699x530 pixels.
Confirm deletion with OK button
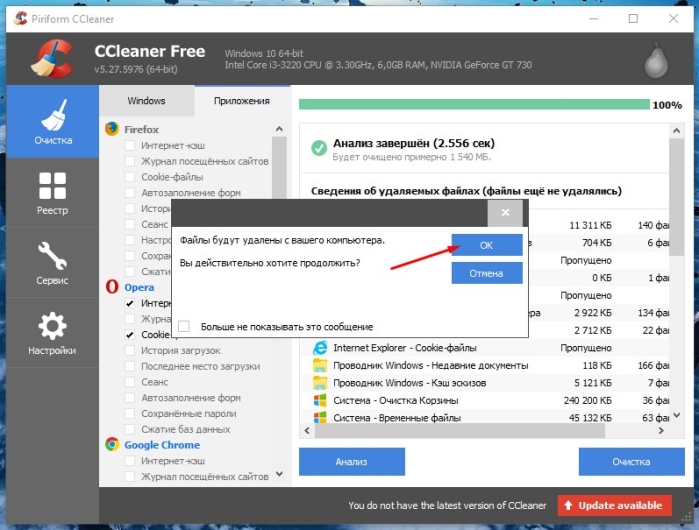[x=487, y=245]
